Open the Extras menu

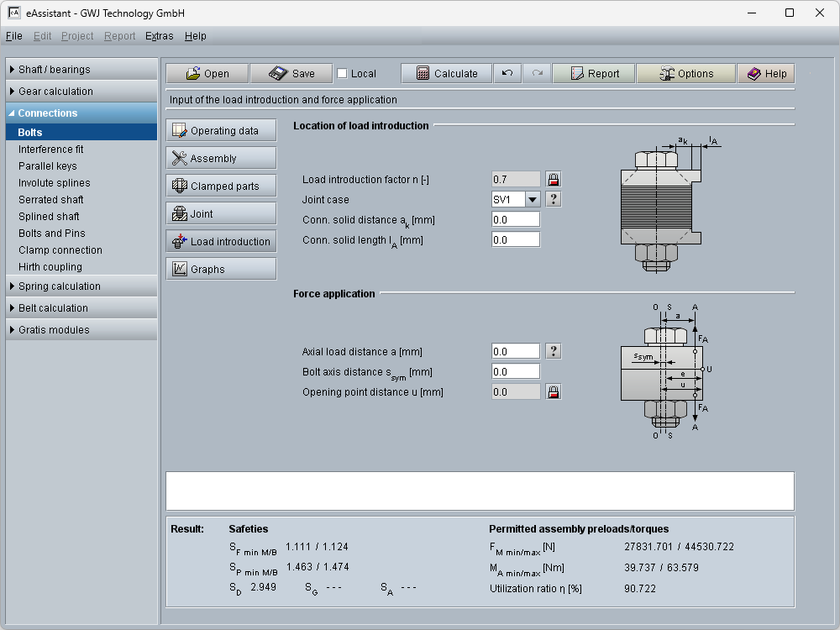pos(159,36)
